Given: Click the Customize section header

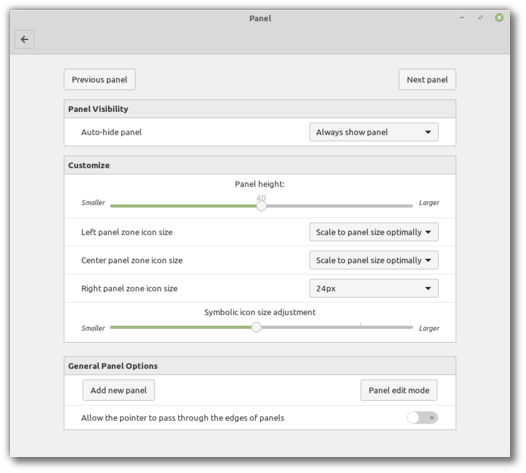Looking at the screenshot, I should 260,165.
